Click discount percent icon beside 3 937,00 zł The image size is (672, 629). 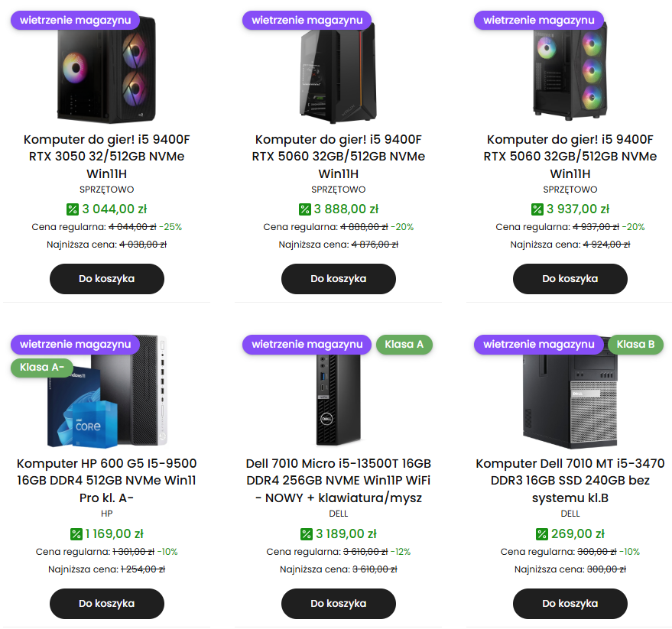coord(537,209)
